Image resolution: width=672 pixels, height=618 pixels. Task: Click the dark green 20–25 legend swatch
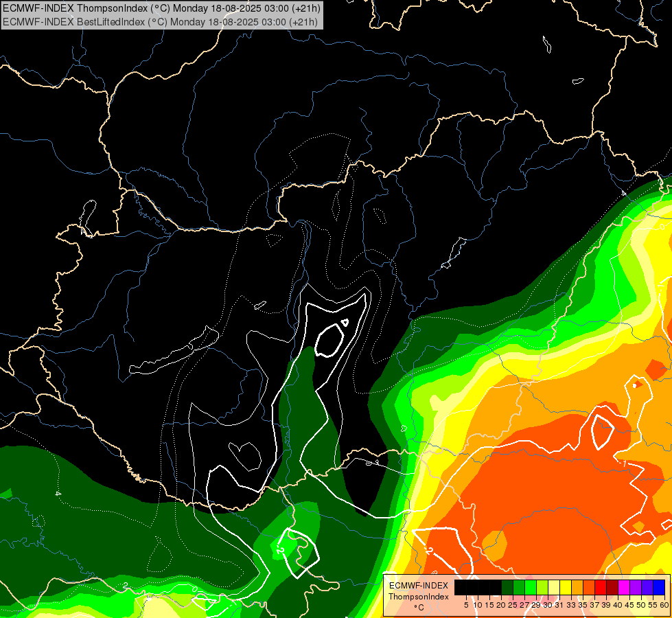pyautogui.click(x=507, y=587)
